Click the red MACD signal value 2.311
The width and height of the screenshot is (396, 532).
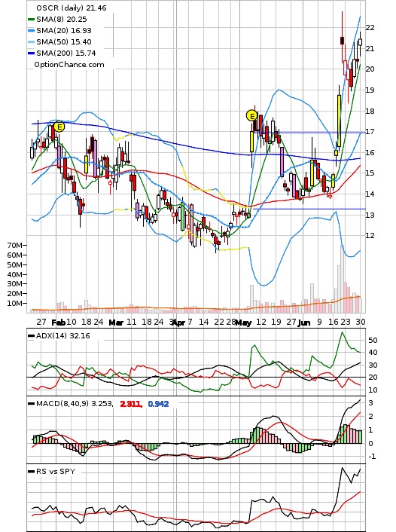point(131,404)
